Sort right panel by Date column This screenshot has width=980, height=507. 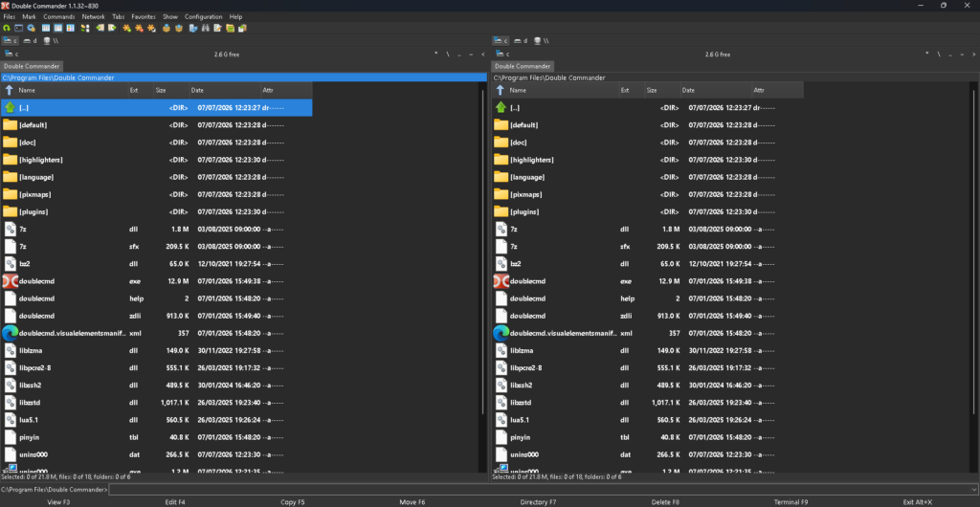tap(716, 90)
